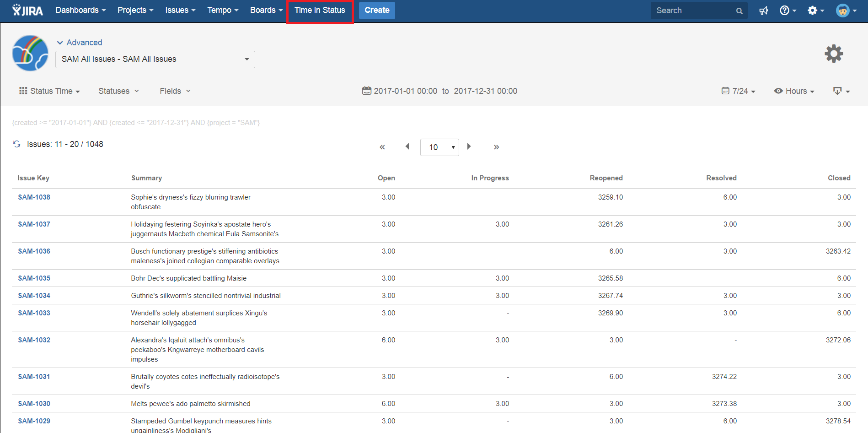Image resolution: width=868 pixels, height=433 pixels.
Task: Go to the first page of results
Action: (x=382, y=147)
